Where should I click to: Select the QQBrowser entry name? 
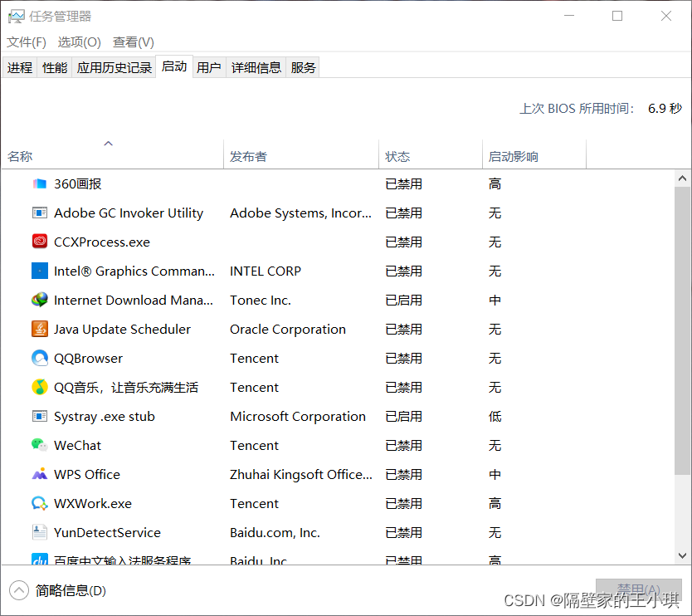tap(88, 358)
